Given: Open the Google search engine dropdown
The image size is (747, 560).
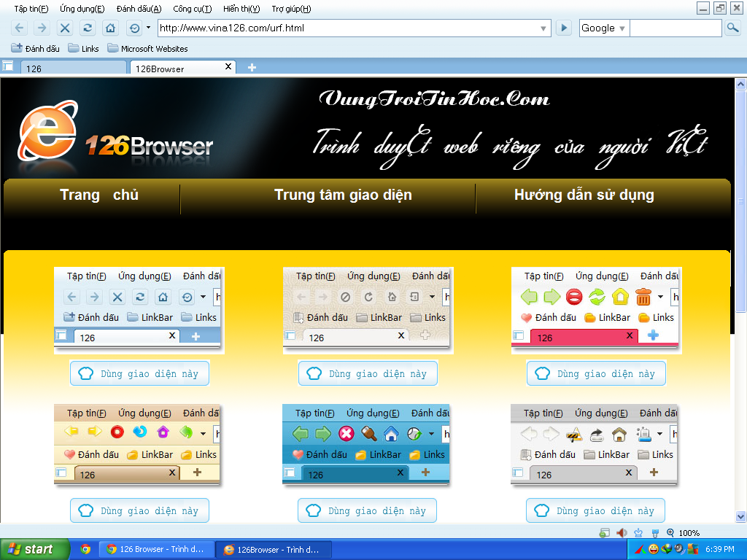Looking at the screenshot, I should pyautogui.click(x=622, y=28).
